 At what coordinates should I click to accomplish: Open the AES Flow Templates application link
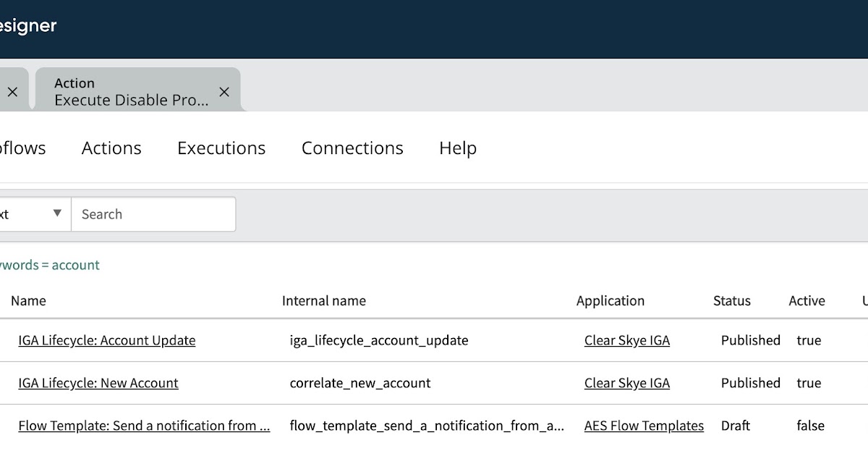[x=644, y=426]
